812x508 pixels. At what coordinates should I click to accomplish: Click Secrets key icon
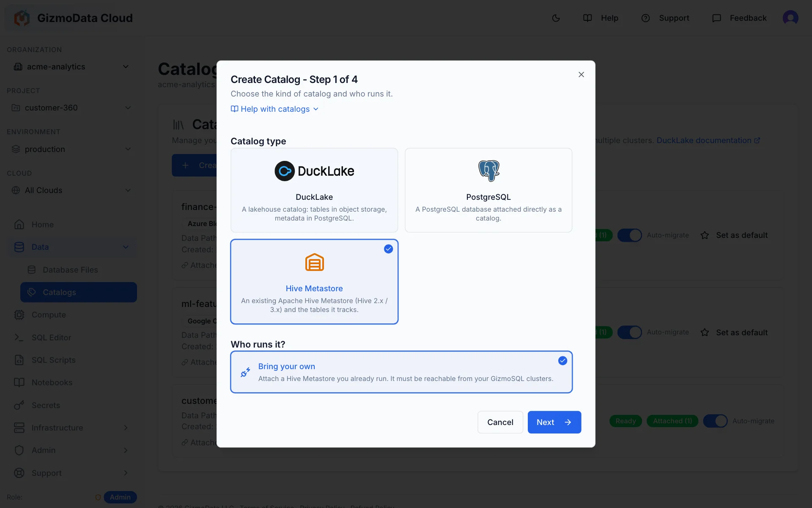point(19,405)
